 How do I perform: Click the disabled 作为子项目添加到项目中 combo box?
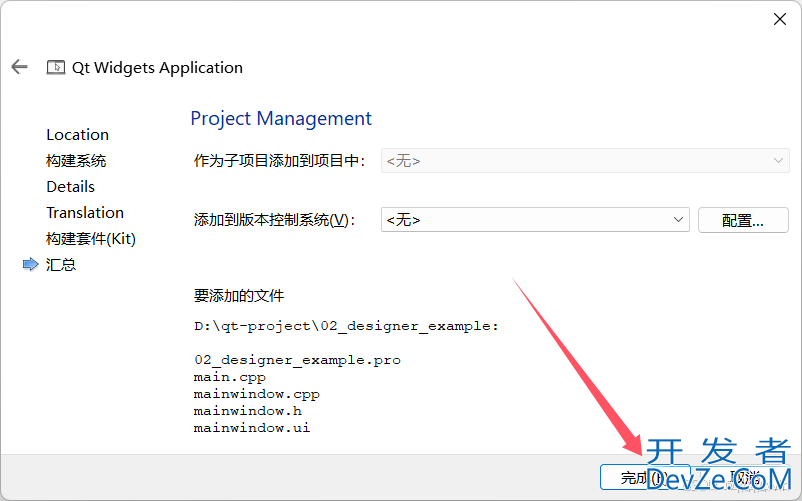tap(585, 161)
